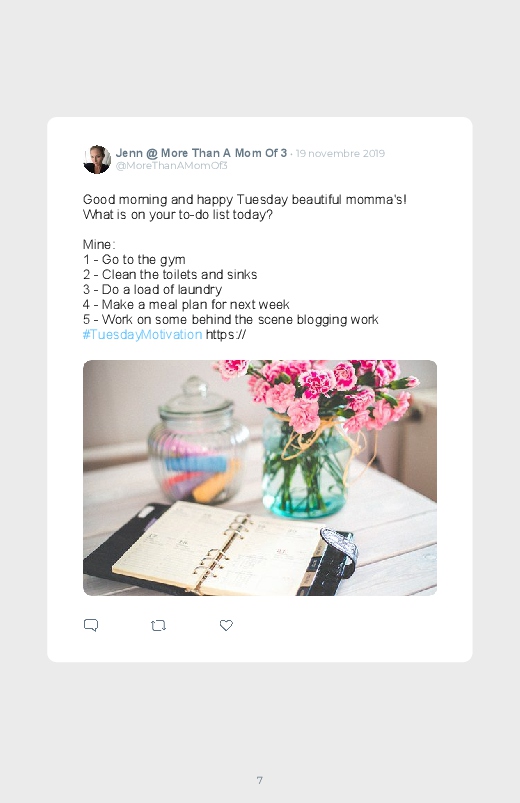This screenshot has width=520, height=803.
Task: Click the reply speech bubble icon
Action: [91, 625]
